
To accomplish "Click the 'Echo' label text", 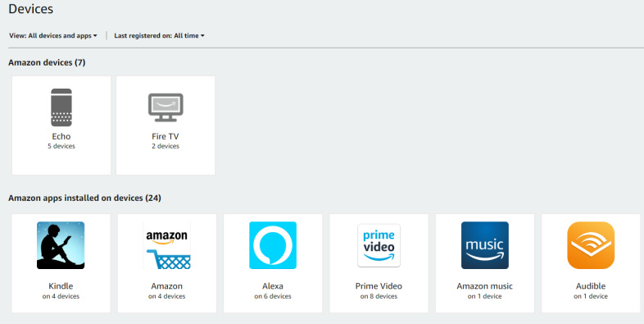I will (x=61, y=136).
